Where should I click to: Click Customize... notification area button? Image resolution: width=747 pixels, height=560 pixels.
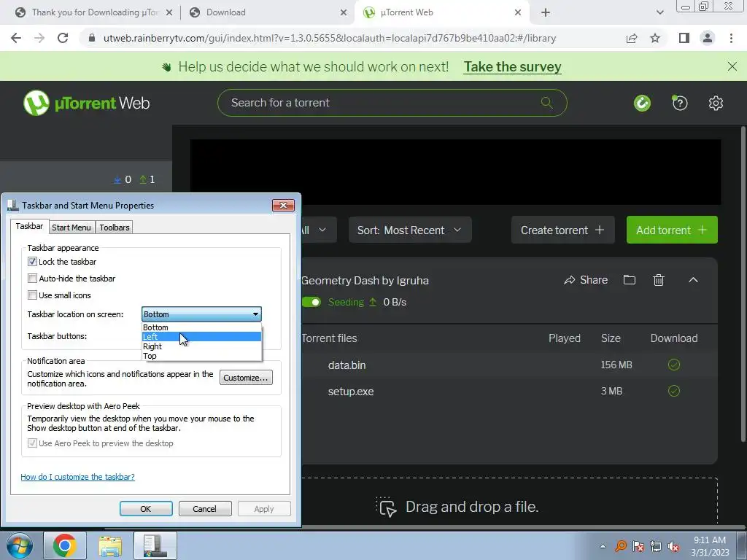(x=246, y=377)
